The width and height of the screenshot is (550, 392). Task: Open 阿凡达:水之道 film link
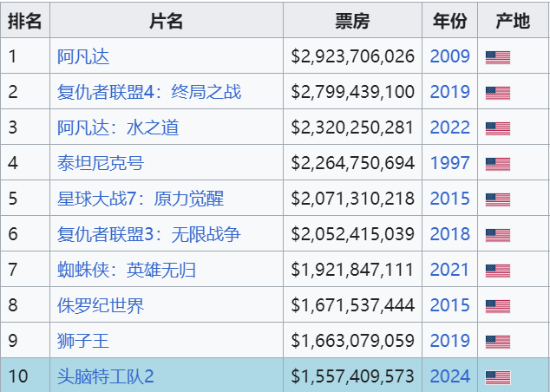click(118, 127)
